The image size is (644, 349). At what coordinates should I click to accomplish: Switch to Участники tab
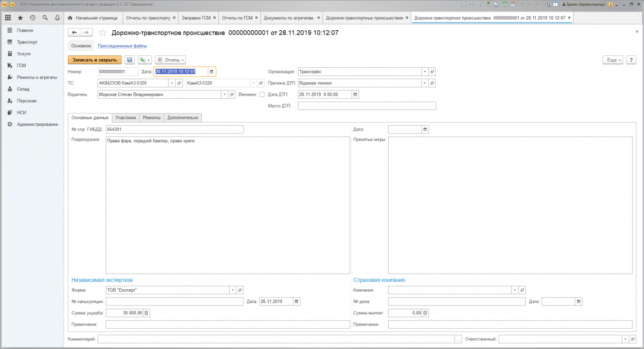tap(126, 118)
